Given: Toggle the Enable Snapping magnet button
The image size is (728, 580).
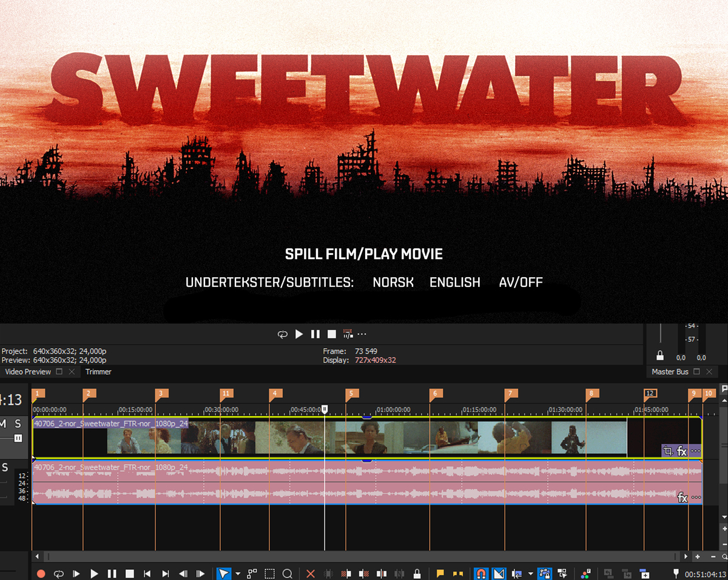Looking at the screenshot, I should tap(480, 573).
